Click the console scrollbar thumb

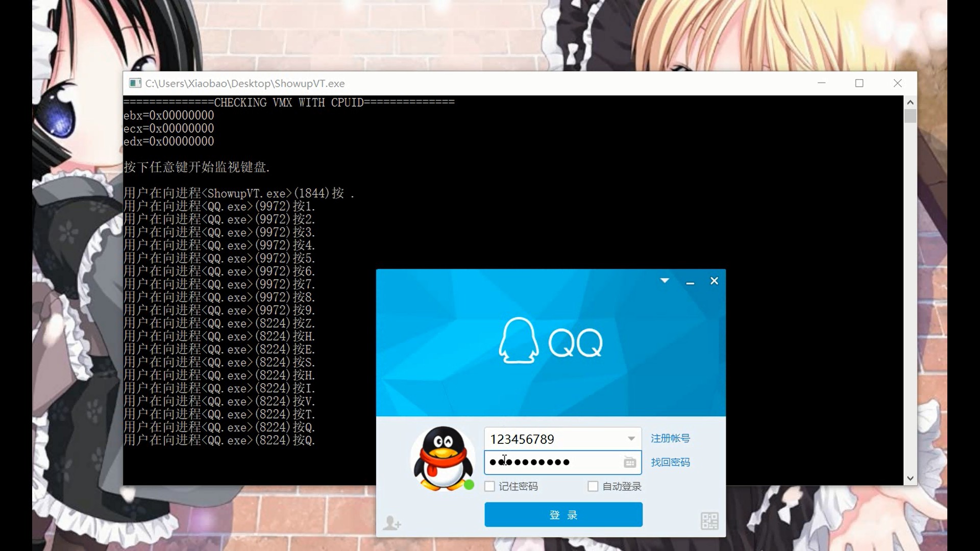click(910, 116)
